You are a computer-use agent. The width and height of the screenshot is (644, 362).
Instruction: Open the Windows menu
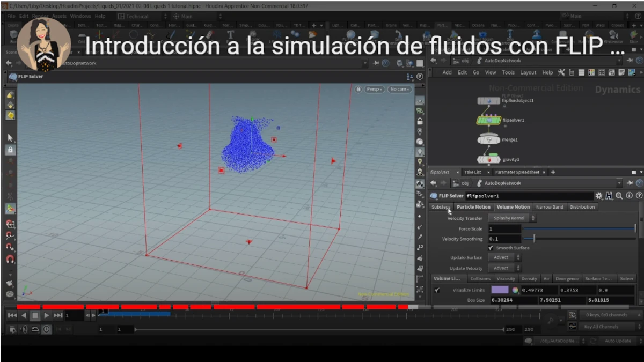pyautogui.click(x=80, y=17)
